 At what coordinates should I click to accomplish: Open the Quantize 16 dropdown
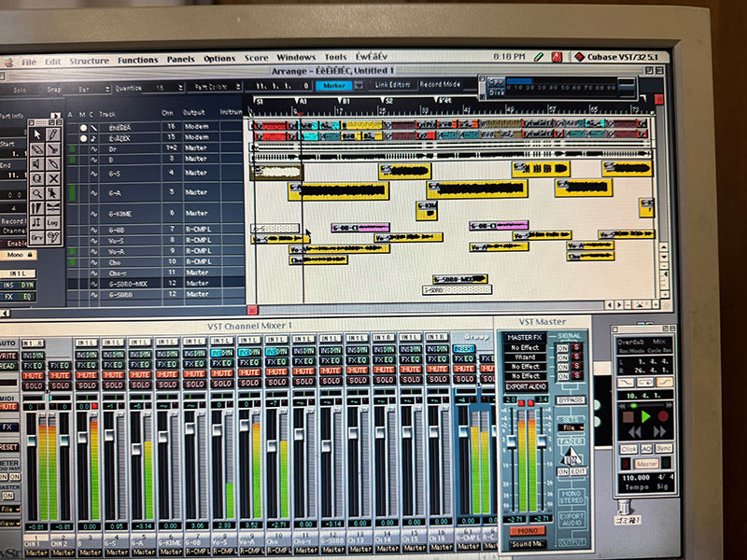pyautogui.click(x=164, y=88)
